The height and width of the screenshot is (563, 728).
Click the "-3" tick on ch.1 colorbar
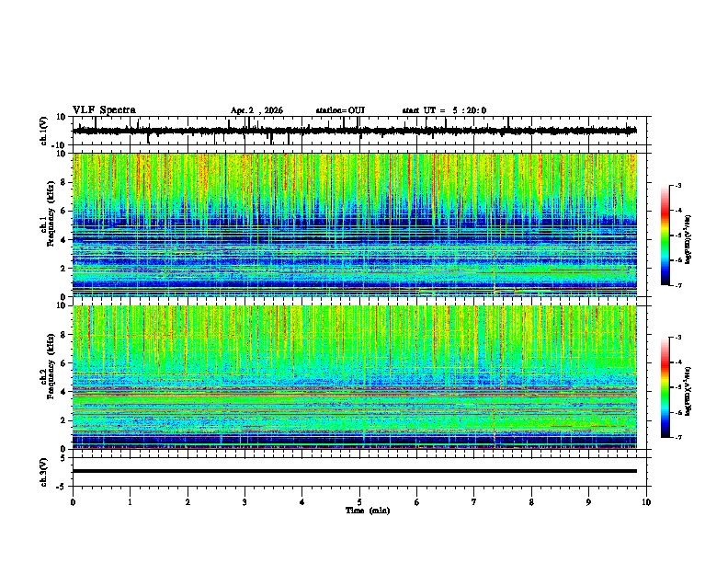(678, 186)
